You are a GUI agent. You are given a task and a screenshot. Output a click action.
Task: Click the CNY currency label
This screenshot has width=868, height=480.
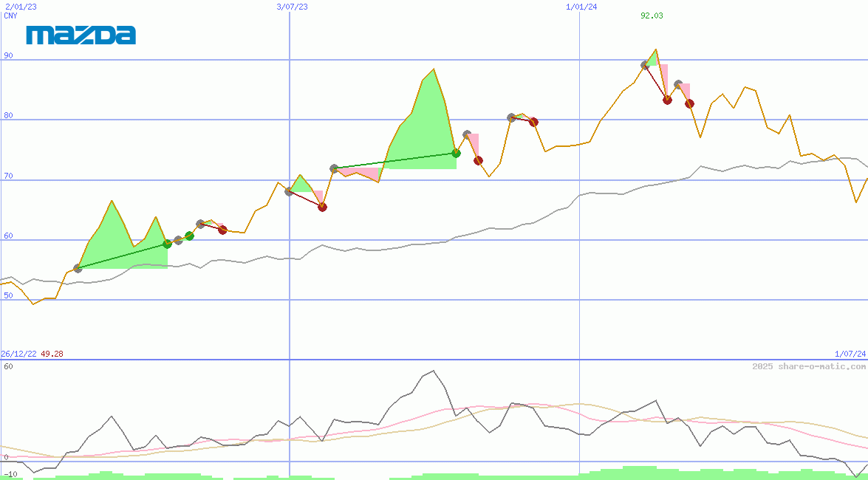10,16
